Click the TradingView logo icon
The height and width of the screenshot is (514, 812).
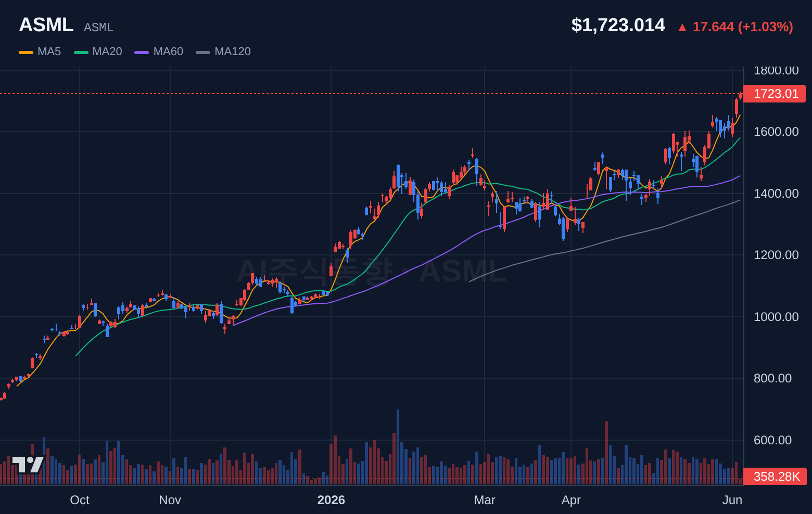[28, 465]
